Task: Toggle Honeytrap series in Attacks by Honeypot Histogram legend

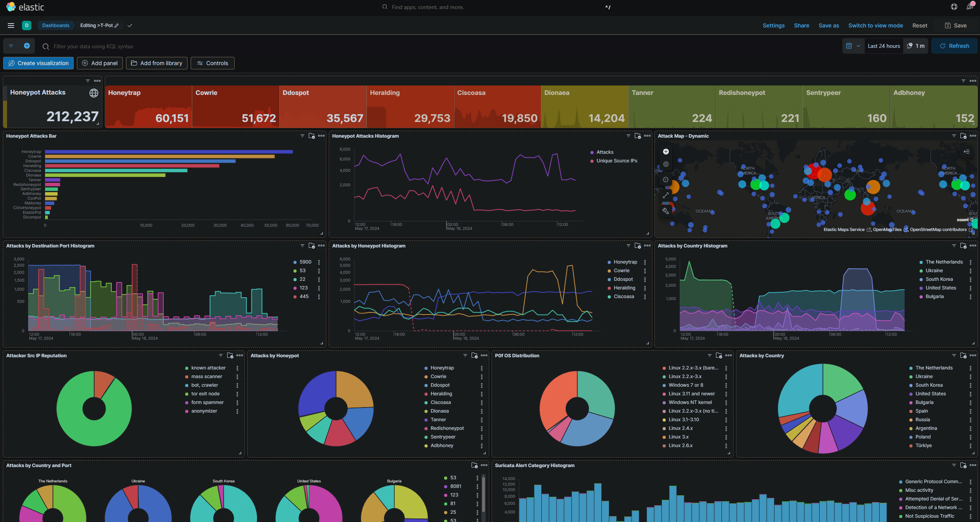Action: 625,262
